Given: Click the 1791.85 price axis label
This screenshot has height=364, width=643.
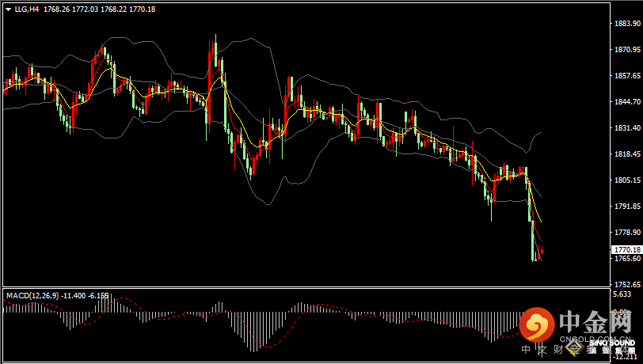Looking at the screenshot, I should coord(627,207).
